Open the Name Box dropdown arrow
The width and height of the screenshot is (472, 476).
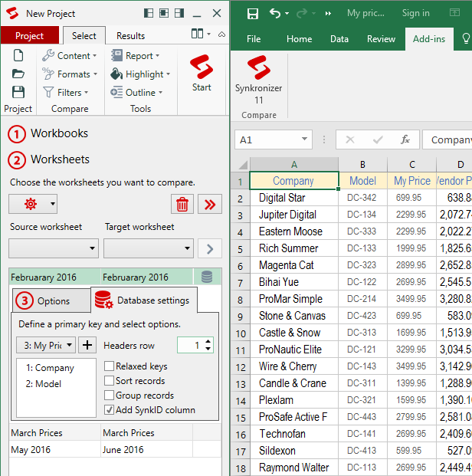click(304, 140)
